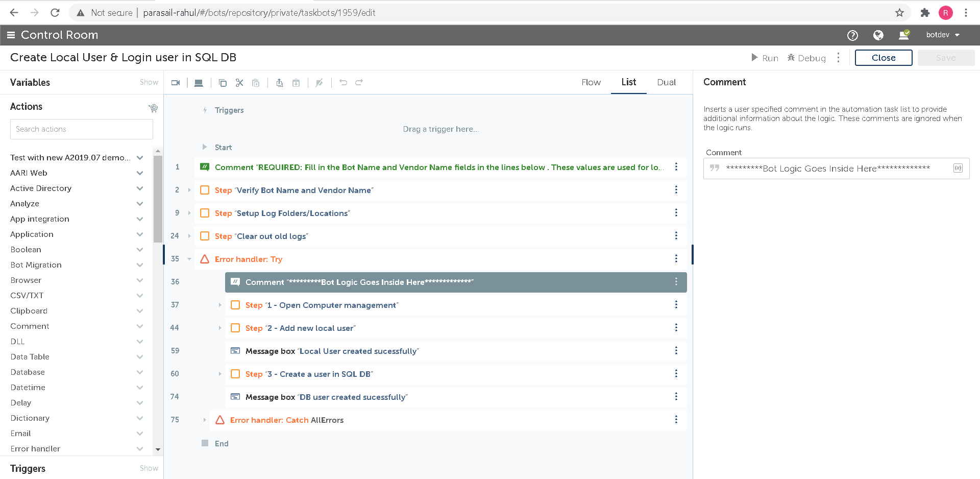Viewport: 980px width, 479px height.
Task: Toggle the checkbox for 'Clear out old logs' step
Action: click(205, 236)
